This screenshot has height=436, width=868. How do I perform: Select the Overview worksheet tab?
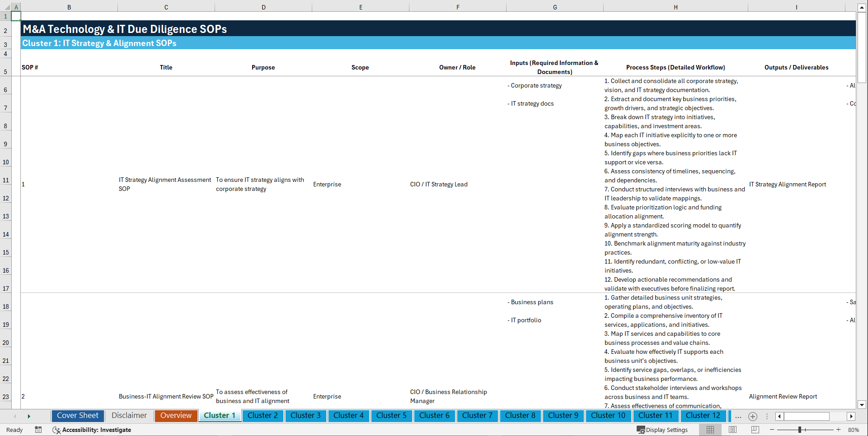[x=176, y=416]
